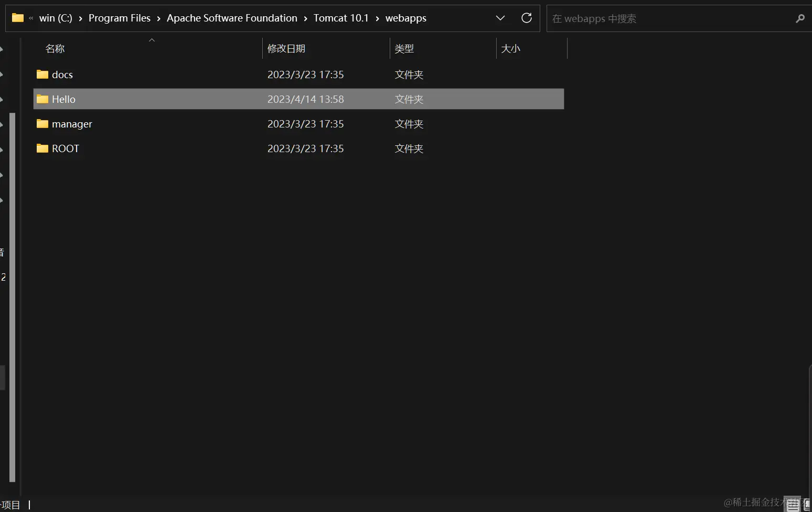
Task: Show hidden breadcrumb path levels
Action: point(31,18)
